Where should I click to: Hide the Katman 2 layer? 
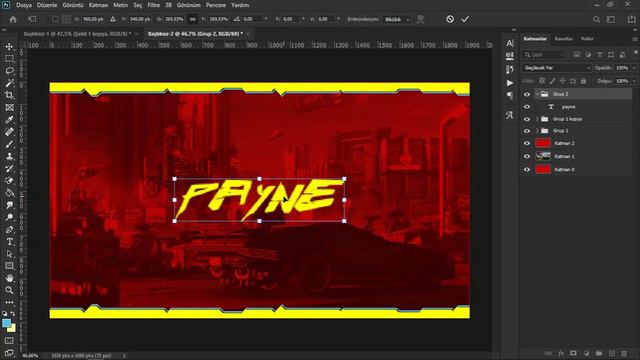click(527, 143)
